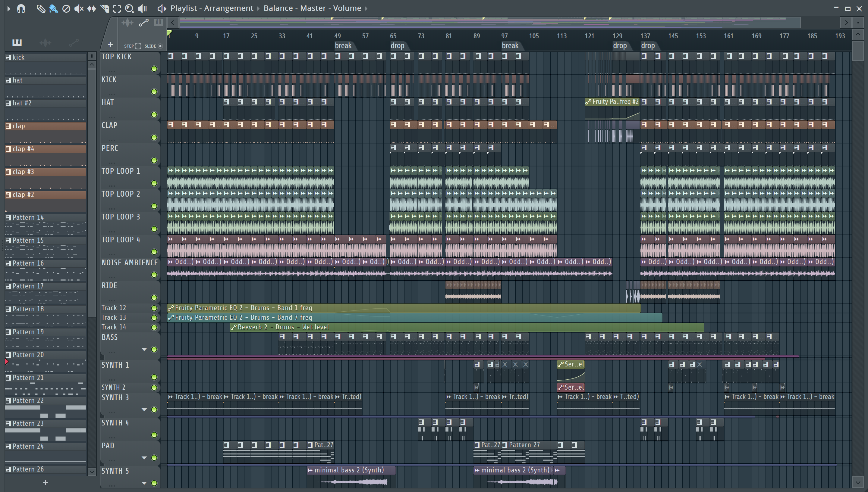Mute the NOISE AMBIENCE track

154,275
